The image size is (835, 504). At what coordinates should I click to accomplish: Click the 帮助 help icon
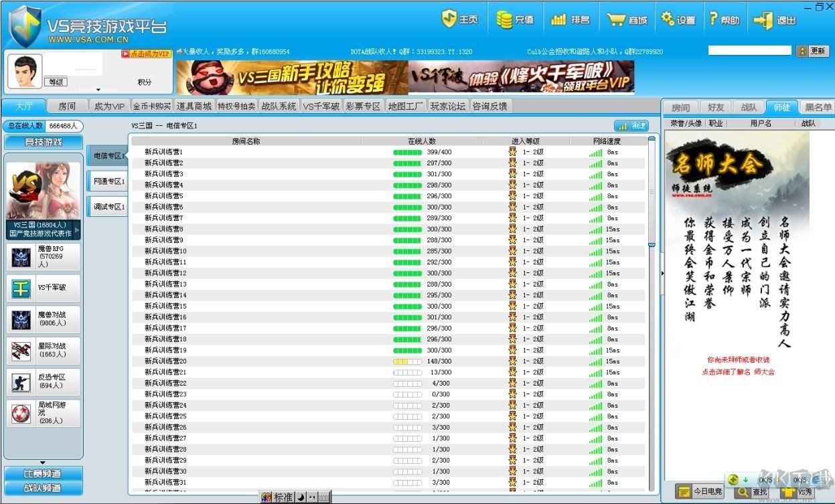(714, 19)
